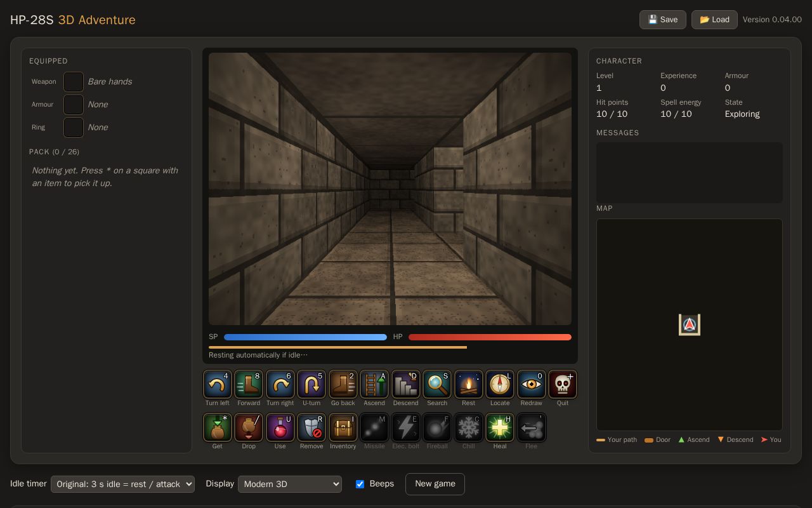
Task: Perform a U-turn via its icon
Action: click(311, 384)
